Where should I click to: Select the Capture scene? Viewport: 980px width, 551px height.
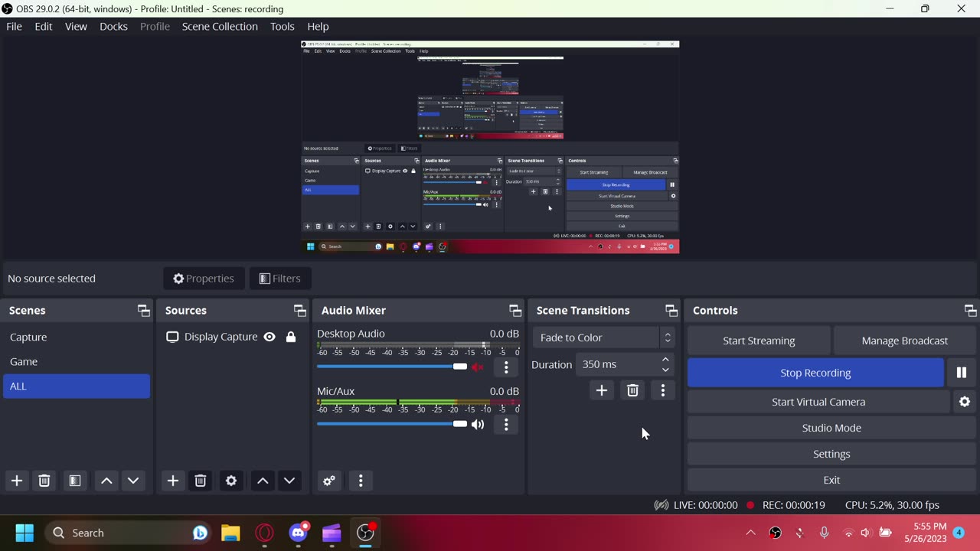click(77, 337)
